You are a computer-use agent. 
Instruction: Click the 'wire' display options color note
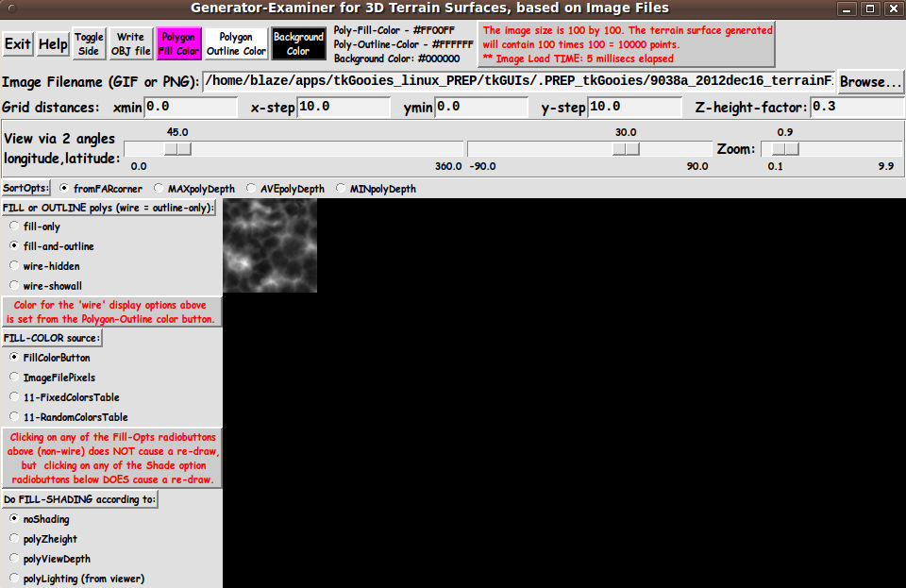(110, 311)
